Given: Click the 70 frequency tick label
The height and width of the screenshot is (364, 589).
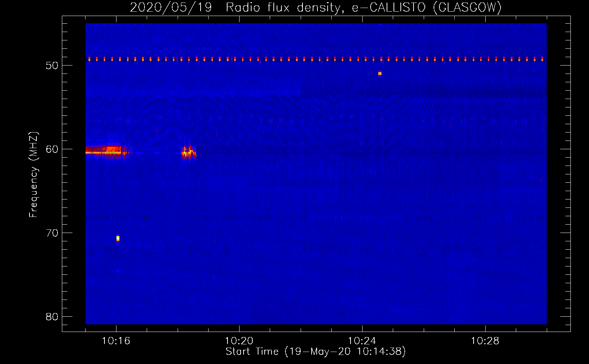Looking at the screenshot, I should pos(52,233).
